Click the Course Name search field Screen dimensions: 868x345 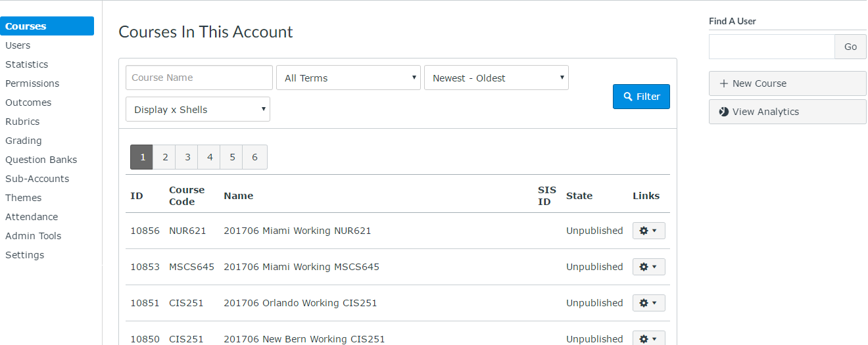click(x=199, y=78)
